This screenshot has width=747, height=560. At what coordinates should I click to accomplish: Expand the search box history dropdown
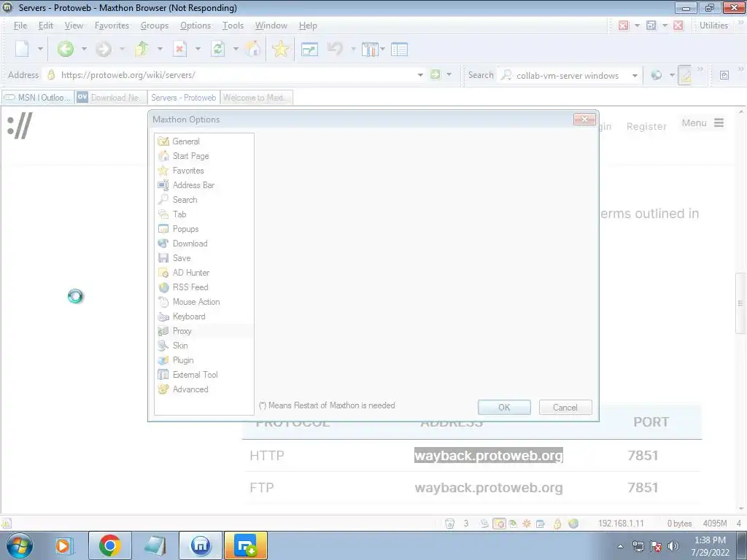click(635, 75)
